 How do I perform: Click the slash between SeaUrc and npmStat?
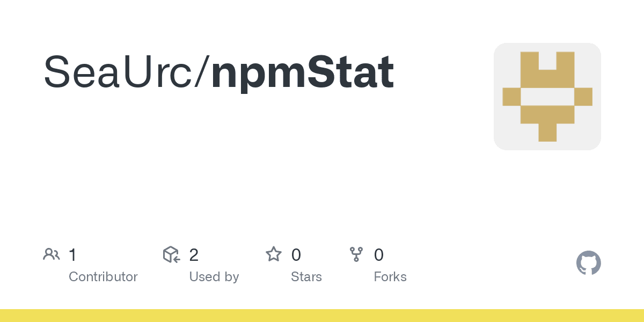[205, 72]
